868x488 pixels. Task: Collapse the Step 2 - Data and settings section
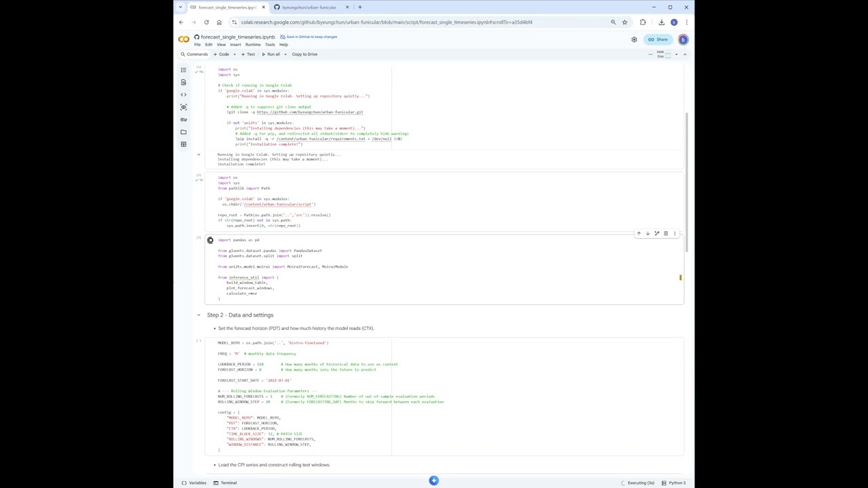(x=199, y=315)
